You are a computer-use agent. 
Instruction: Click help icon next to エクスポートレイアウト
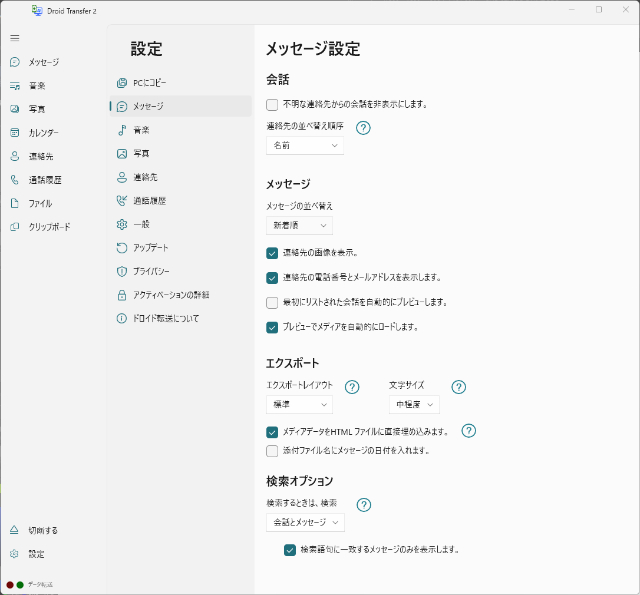[x=352, y=387]
